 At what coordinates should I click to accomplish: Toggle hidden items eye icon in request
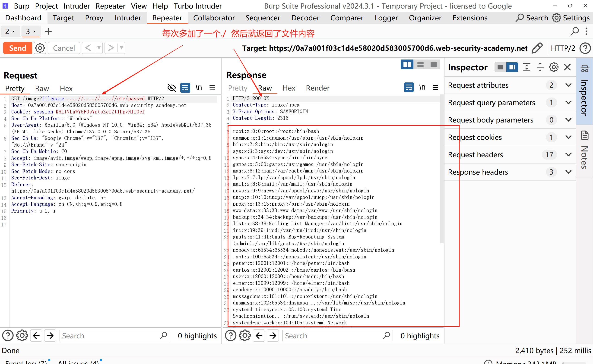tap(171, 88)
